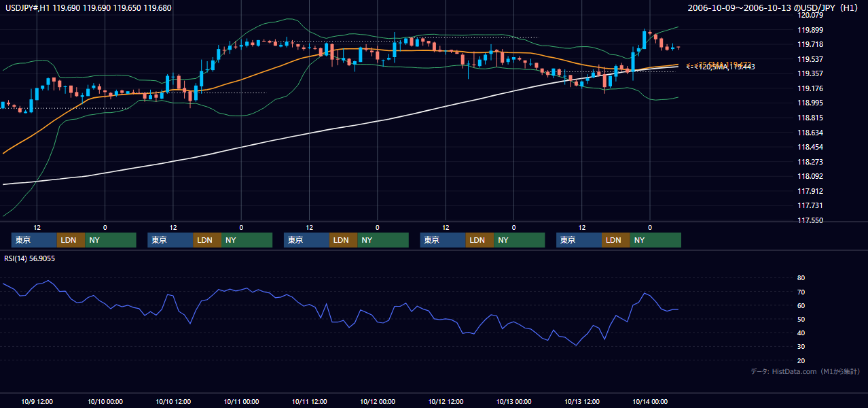Select the 10/12 00:00 time label
The image size is (868, 408).
[378, 401]
